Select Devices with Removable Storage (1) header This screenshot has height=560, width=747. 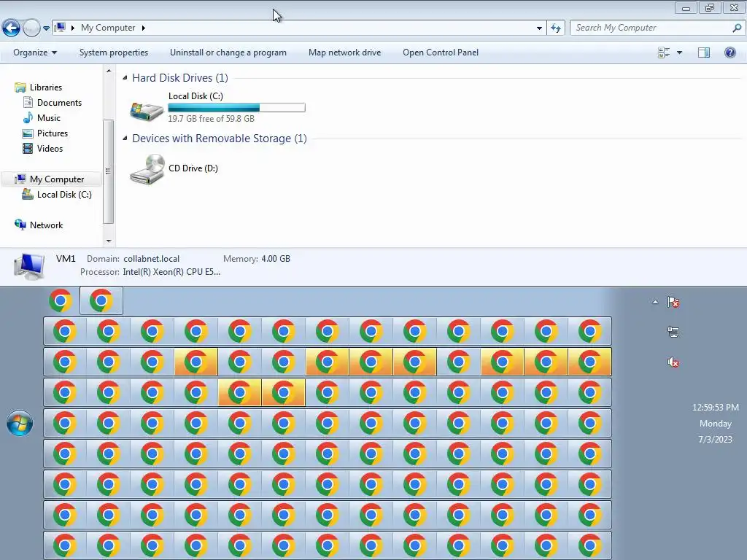(x=219, y=138)
